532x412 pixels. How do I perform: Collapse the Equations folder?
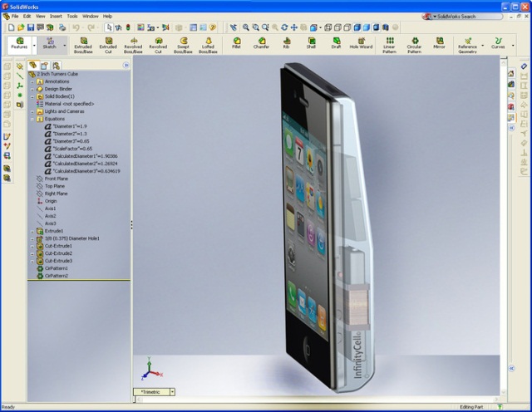point(32,120)
